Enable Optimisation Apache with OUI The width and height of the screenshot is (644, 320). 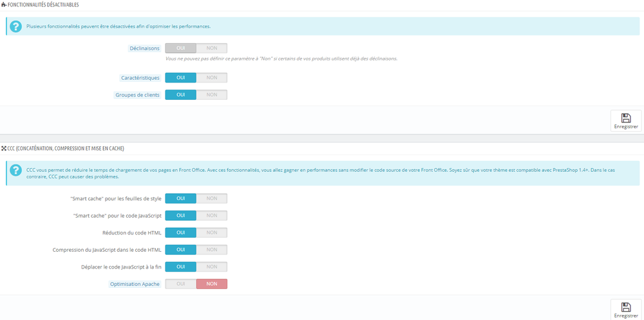point(181,284)
